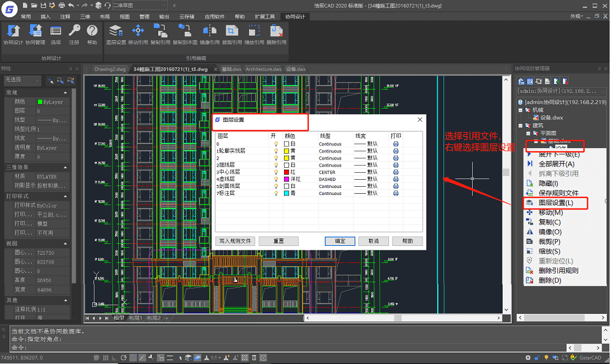This screenshot has height=364, width=610.
Task: Click yellow color swatch of 1轮廓实线层
Action: pos(287,151)
